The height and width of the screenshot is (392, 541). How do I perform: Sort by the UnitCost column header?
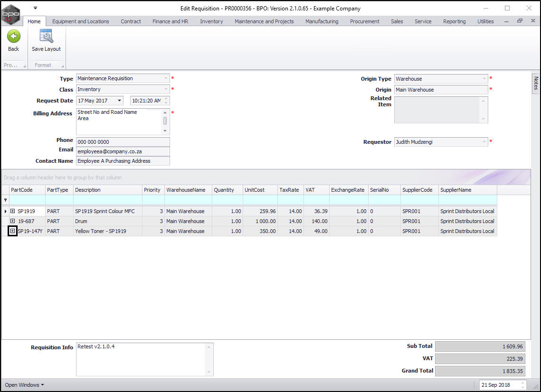[260, 190]
